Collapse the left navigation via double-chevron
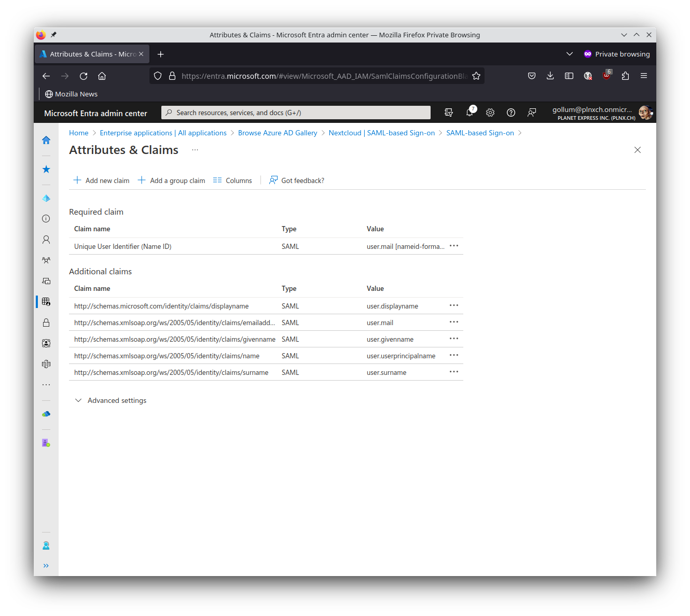The width and height of the screenshot is (690, 616). point(46,565)
